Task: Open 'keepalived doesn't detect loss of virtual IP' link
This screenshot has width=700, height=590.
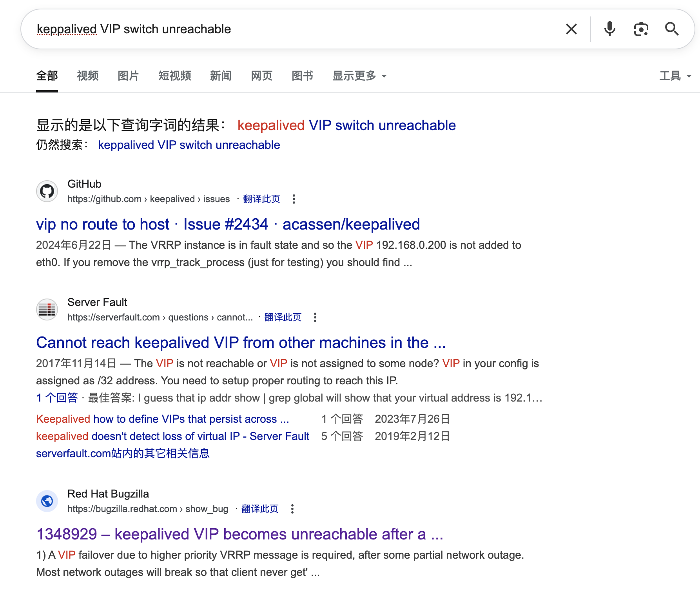Action: (173, 436)
